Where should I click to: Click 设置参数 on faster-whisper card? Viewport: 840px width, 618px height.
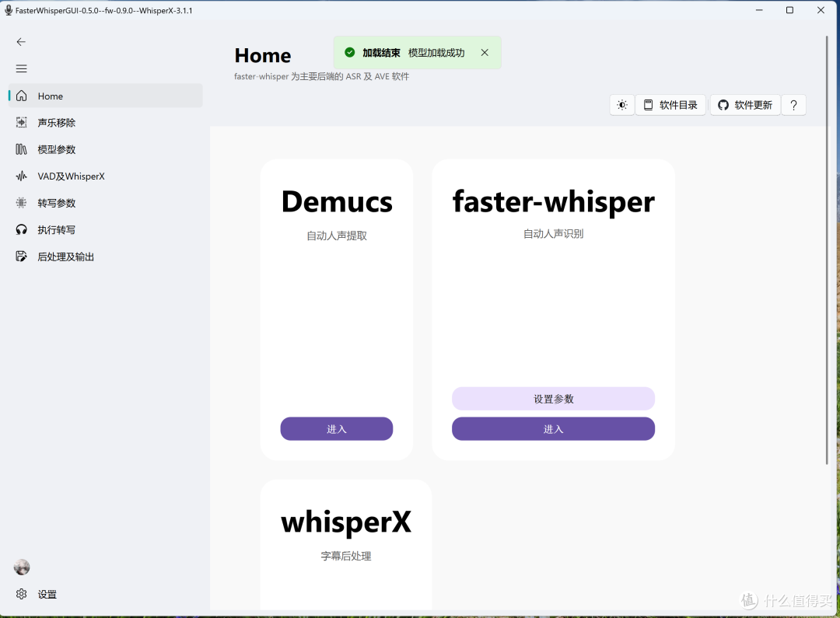(x=554, y=399)
